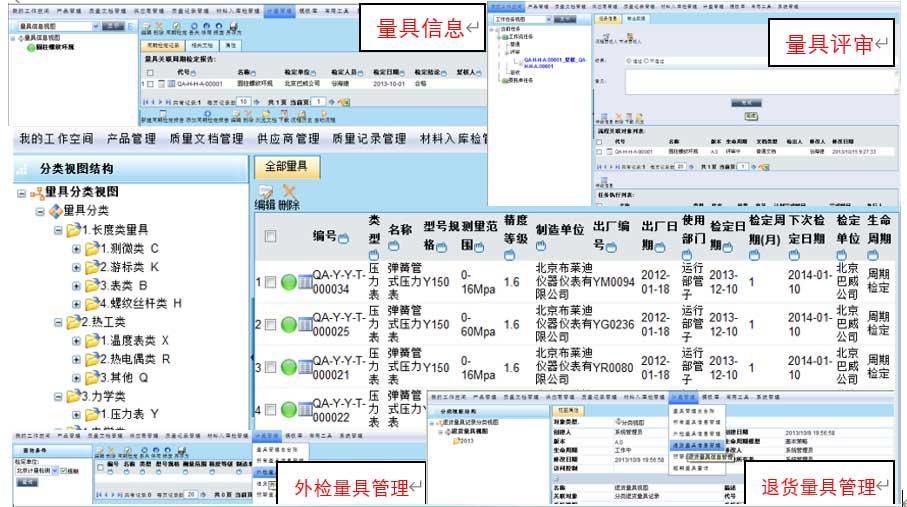The width and height of the screenshot is (907, 507).
Task: Click the filter icon under 生命周期 header
Action: pos(872,255)
